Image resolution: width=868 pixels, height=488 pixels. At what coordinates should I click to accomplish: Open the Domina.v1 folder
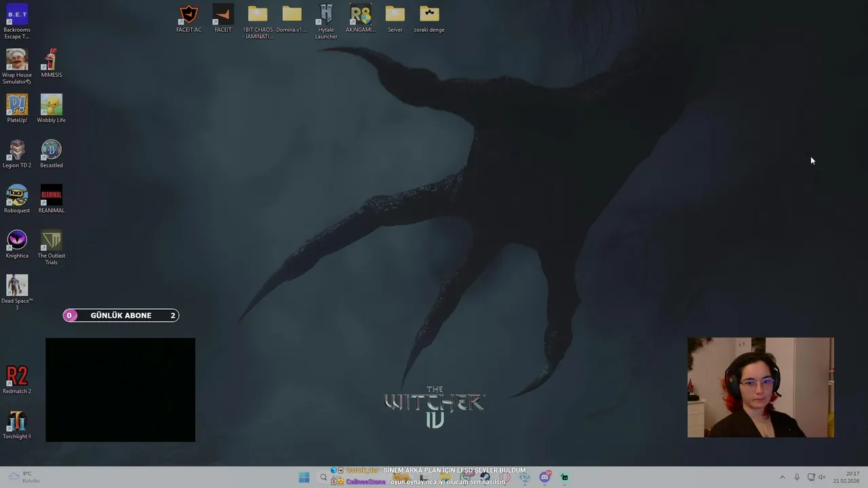click(x=292, y=18)
